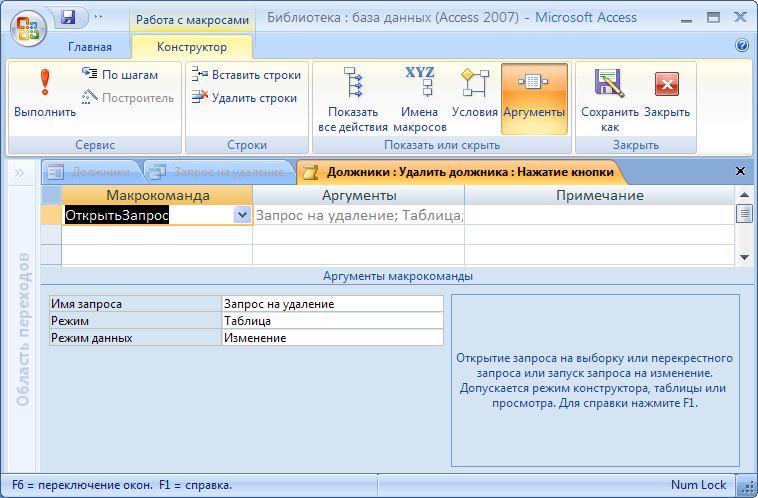This screenshot has height=498, width=758.
Task: Delete rows with Удалить строки
Action: 244,98
